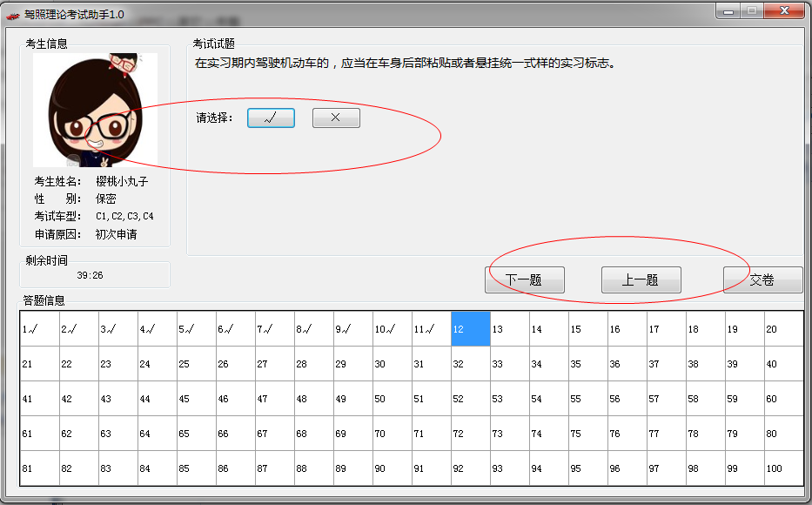Jump to question 24 cell
Viewport: 812px width, 505px height.
pyautogui.click(x=158, y=364)
